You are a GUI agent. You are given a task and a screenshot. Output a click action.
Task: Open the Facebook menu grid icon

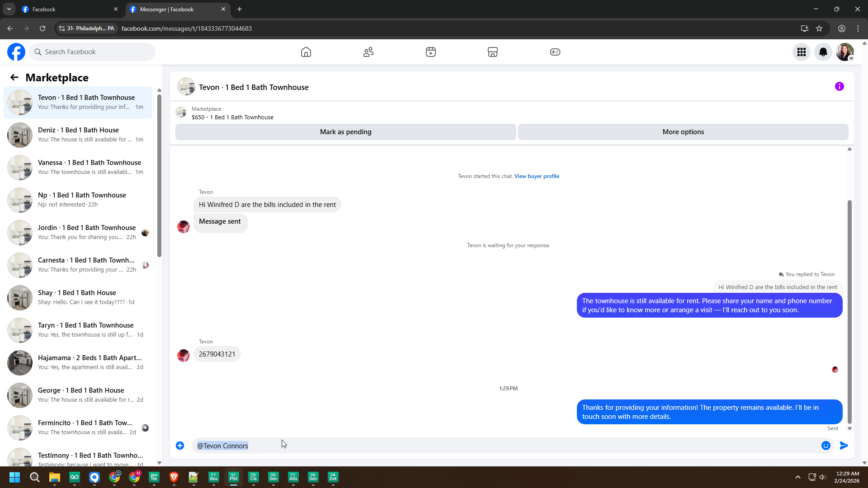pyautogui.click(x=802, y=52)
